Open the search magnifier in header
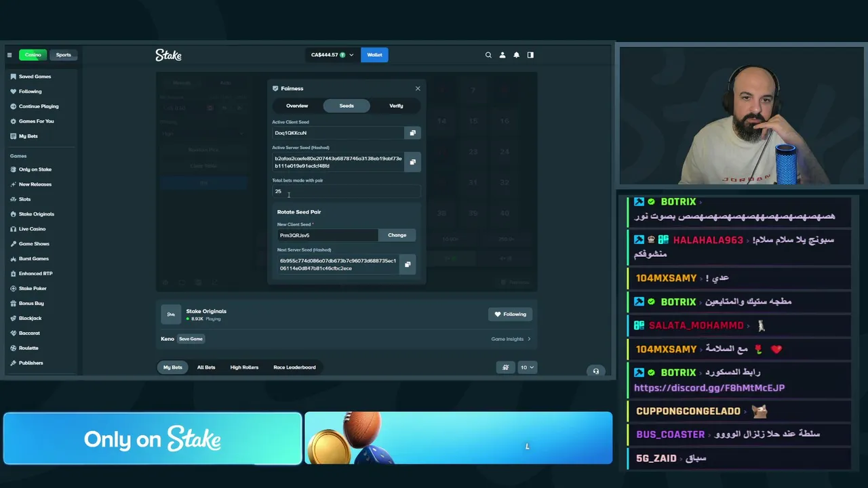 488,55
